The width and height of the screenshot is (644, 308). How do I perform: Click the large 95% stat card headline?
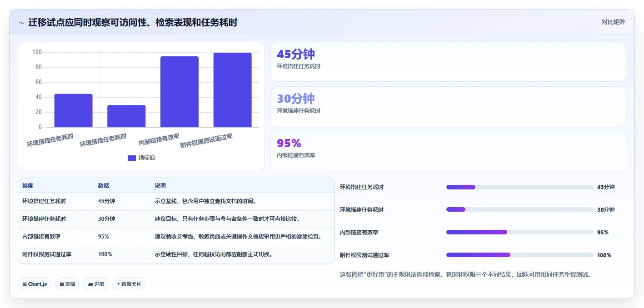[289, 143]
